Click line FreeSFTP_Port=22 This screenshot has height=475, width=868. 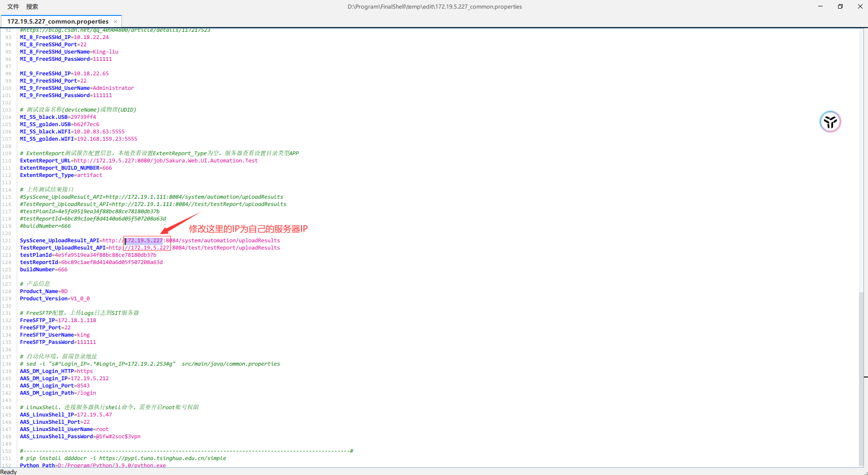[45, 328]
